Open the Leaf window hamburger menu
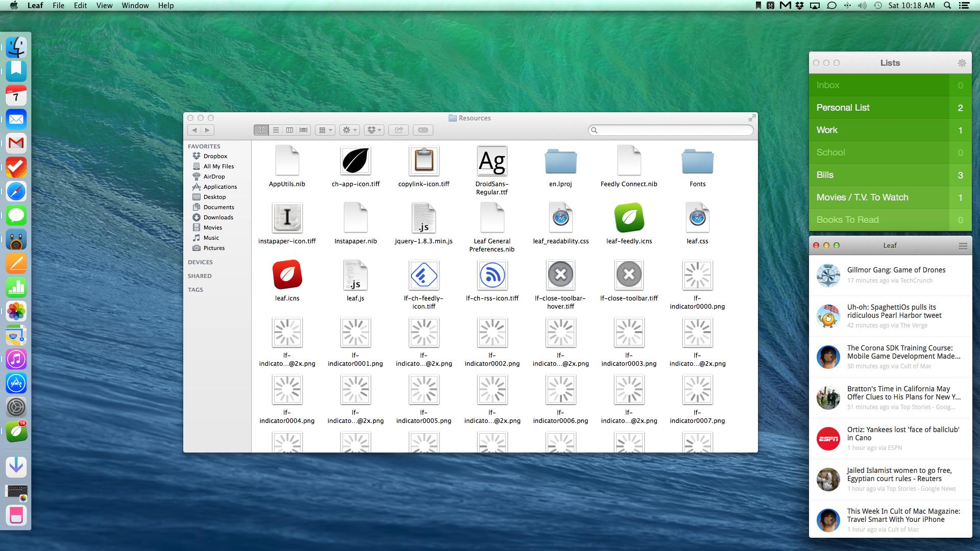 point(963,246)
